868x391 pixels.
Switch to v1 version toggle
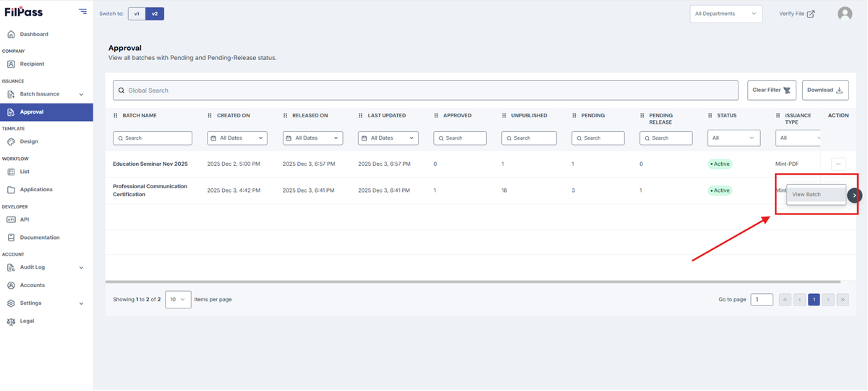(x=137, y=14)
